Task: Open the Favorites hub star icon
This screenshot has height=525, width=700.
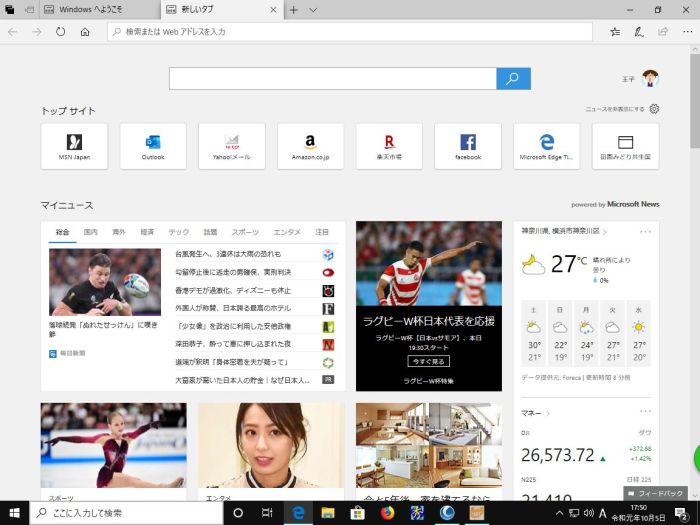Action: click(615, 32)
